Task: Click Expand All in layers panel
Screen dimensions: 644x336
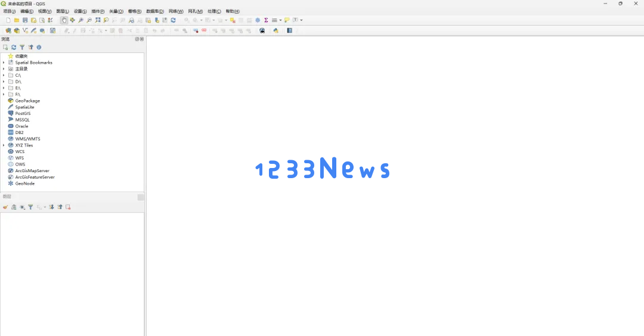Action: [x=51, y=207]
